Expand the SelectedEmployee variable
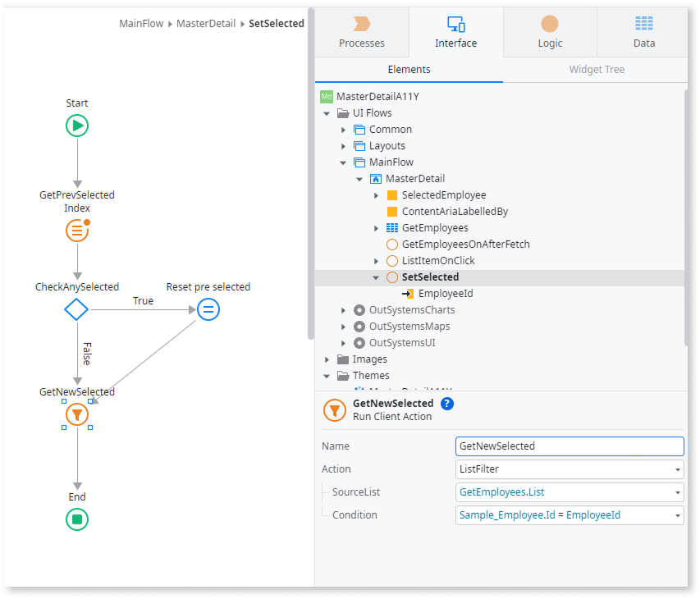This screenshot has width=700, height=599. click(376, 195)
